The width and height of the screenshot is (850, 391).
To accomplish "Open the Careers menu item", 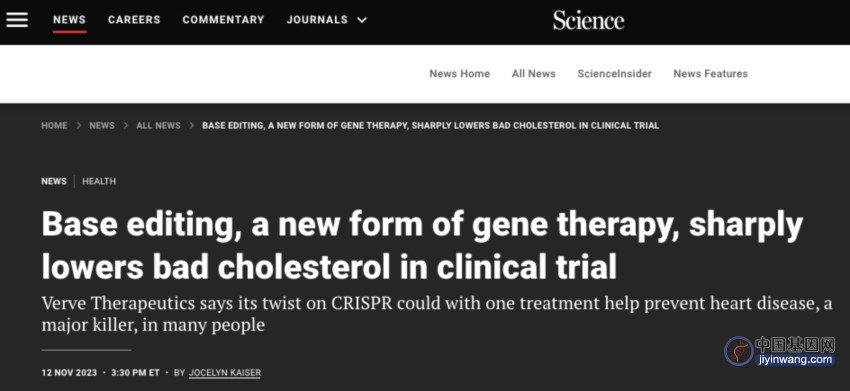I will (134, 20).
